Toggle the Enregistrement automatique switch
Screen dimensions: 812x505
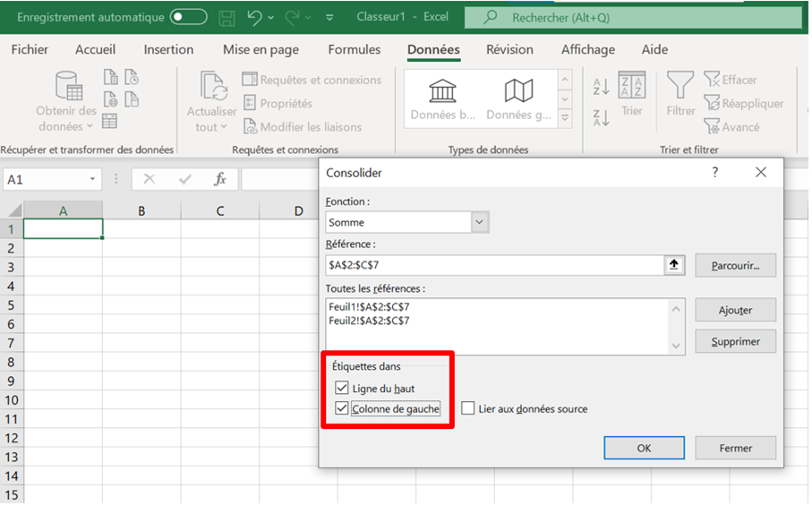point(189,17)
